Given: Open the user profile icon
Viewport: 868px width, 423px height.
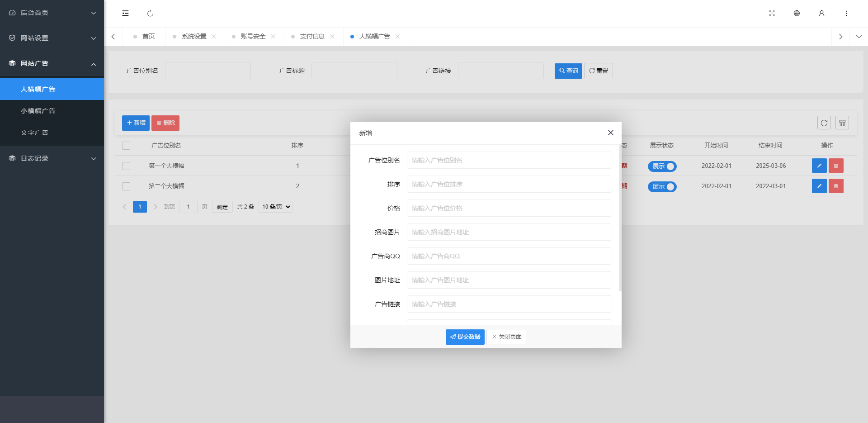Looking at the screenshot, I should 821,13.
